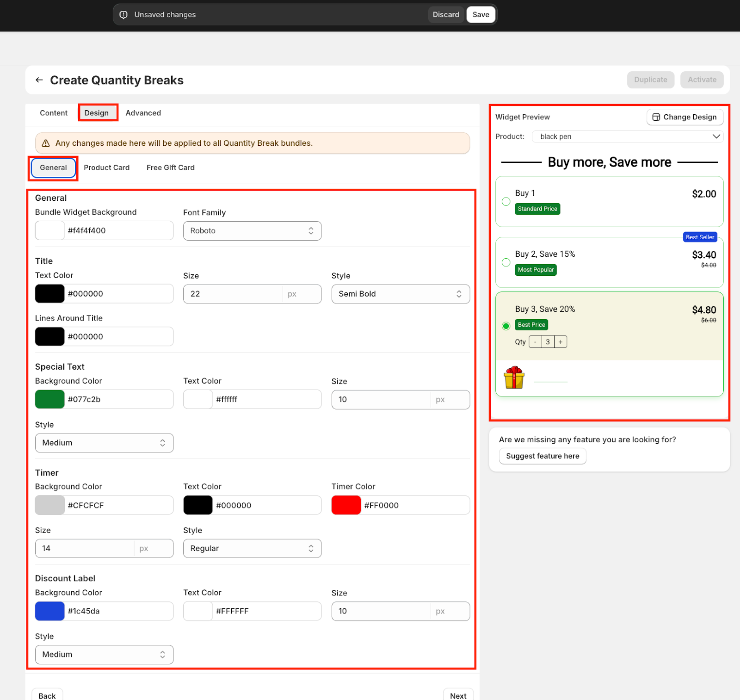Click the Most Popular green tag
Viewport: 740px width, 700px height.
click(x=536, y=270)
